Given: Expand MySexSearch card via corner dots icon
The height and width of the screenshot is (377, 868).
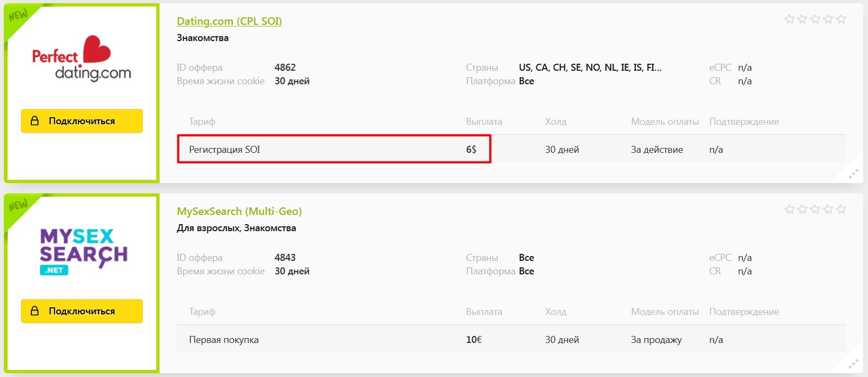Looking at the screenshot, I should pyautogui.click(x=853, y=364).
